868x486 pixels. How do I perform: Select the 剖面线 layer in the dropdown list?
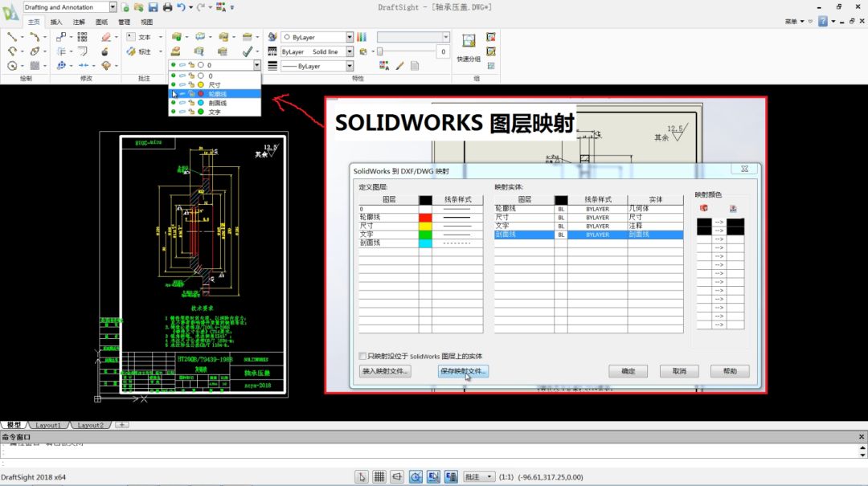point(215,103)
